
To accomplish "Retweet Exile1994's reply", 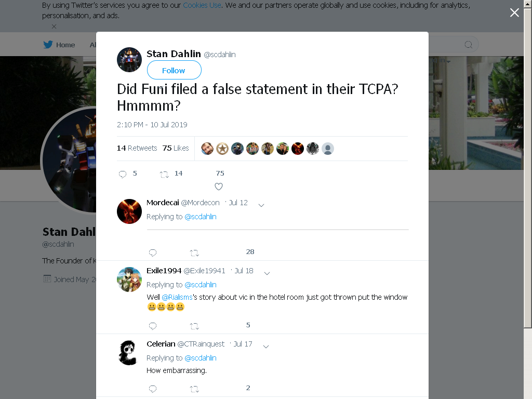I will pyautogui.click(x=194, y=326).
